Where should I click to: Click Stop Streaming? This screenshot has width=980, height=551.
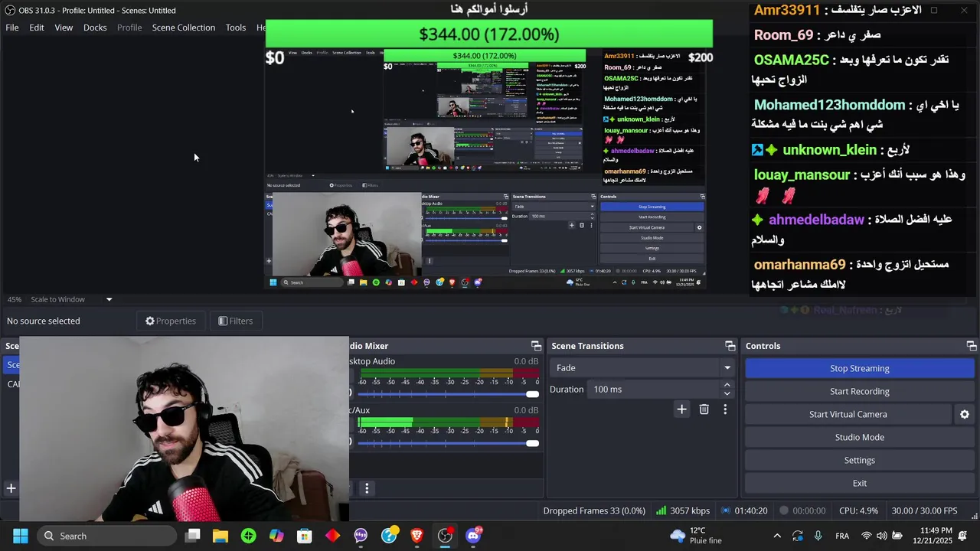tap(859, 368)
